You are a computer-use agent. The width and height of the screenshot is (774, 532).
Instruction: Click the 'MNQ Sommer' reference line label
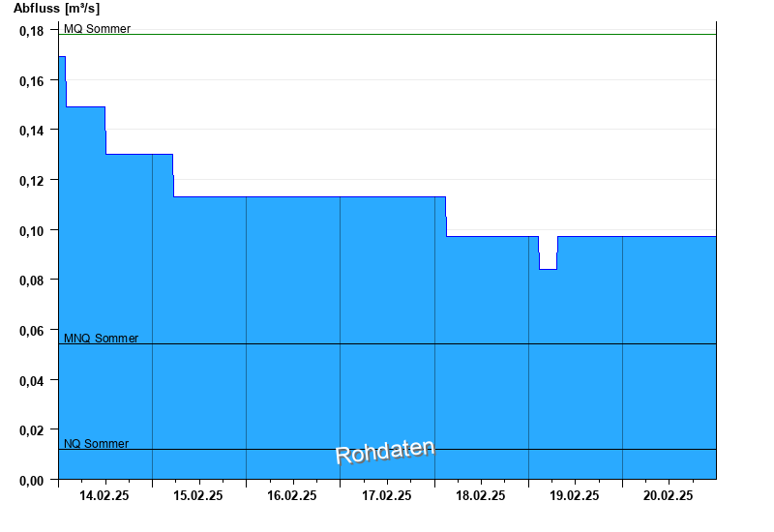click(102, 338)
